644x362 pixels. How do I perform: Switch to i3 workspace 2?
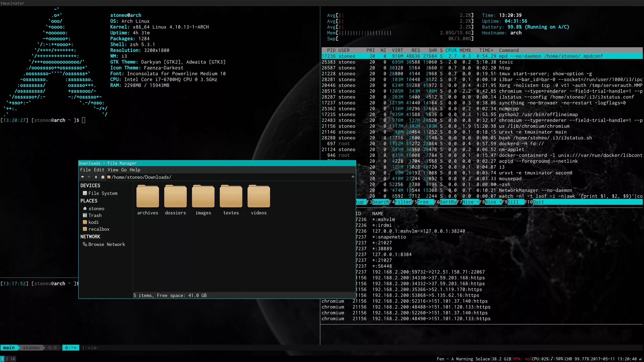7,359
